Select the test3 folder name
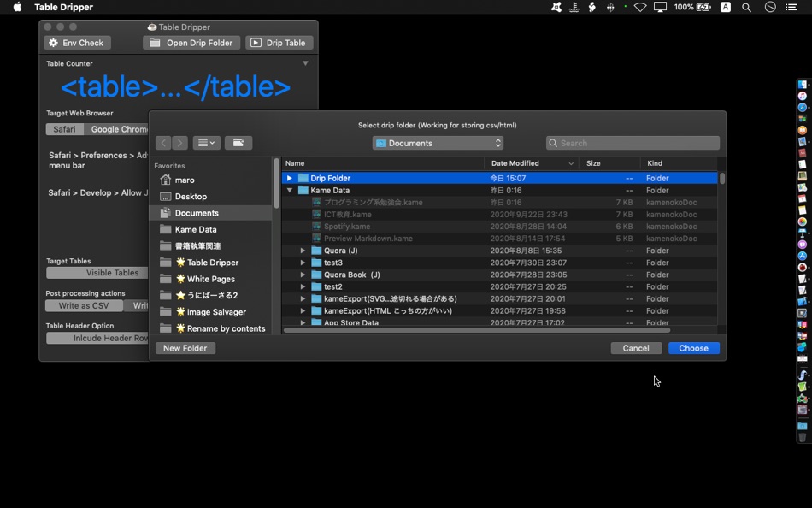The width and height of the screenshot is (812, 508). 333,263
